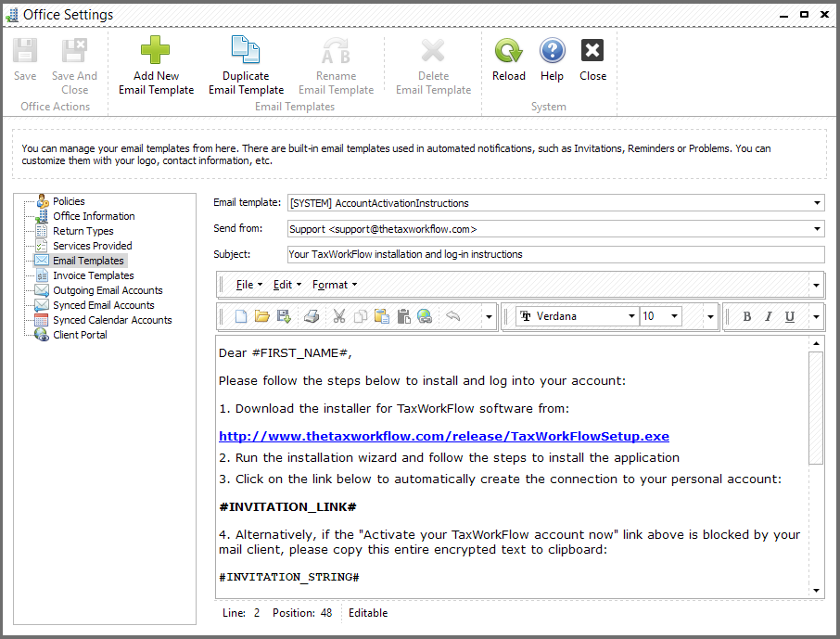Click the editor scrollbar up arrow

[816, 343]
